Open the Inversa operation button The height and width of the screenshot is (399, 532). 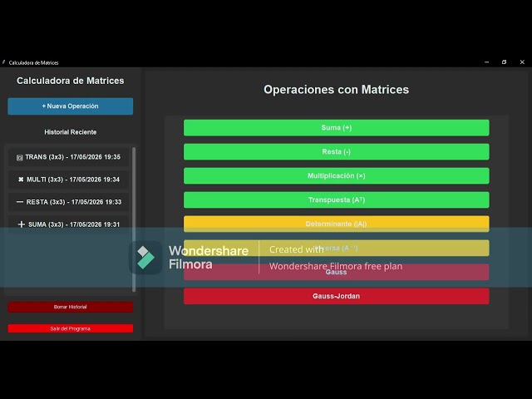point(336,248)
